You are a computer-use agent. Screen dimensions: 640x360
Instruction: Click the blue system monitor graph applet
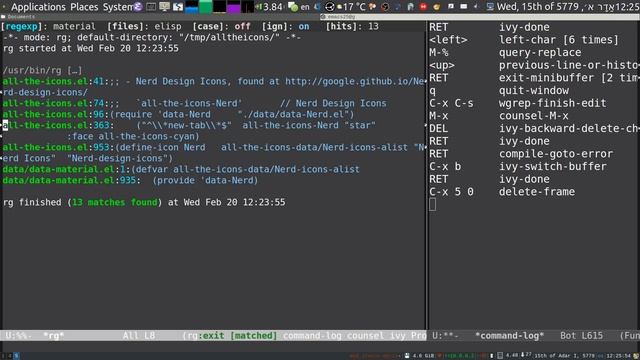point(192,7)
